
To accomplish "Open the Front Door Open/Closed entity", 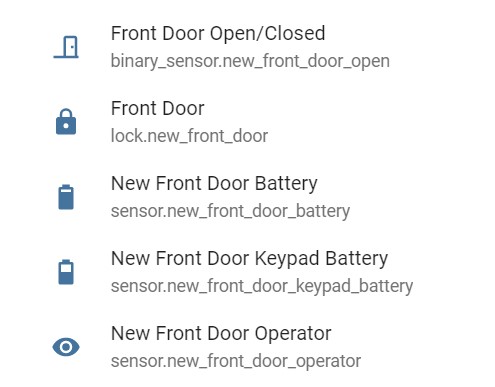I will pyautogui.click(x=218, y=33).
